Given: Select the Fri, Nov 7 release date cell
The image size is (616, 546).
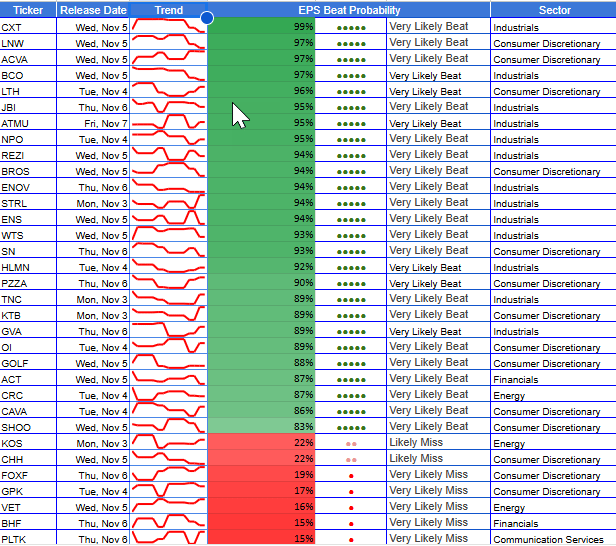Looking at the screenshot, I should point(93,123).
